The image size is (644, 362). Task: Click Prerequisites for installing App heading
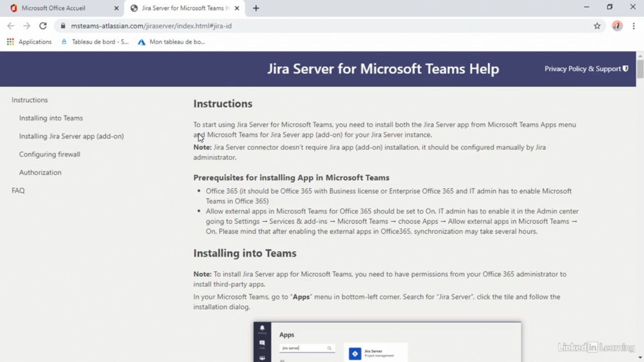click(x=291, y=178)
